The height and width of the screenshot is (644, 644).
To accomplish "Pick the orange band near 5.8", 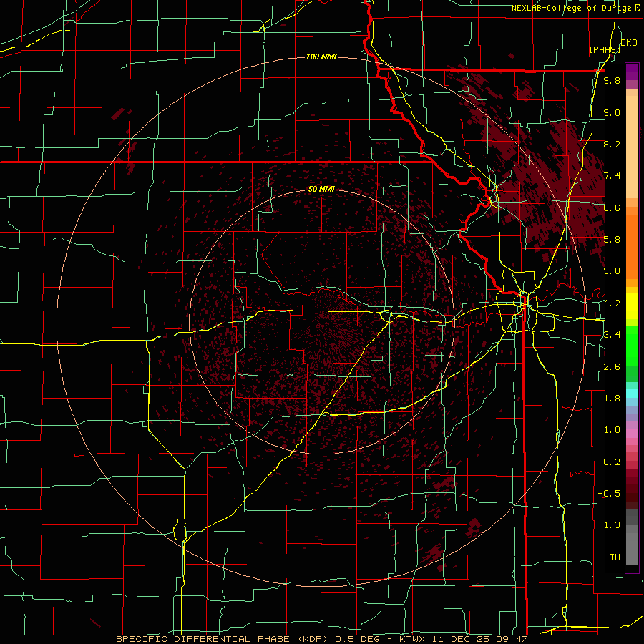I will coord(632,246).
